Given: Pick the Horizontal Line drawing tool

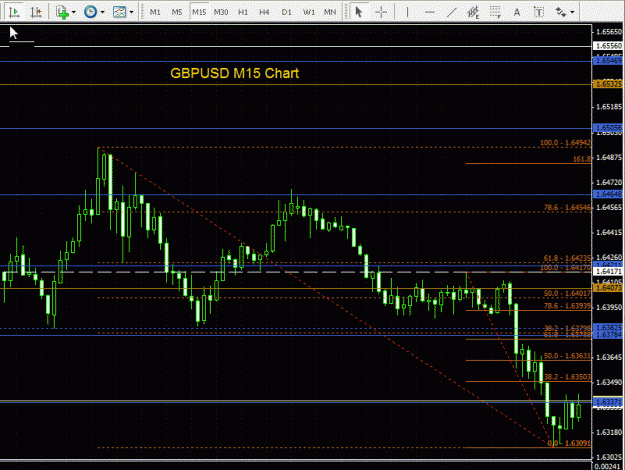Looking at the screenshot, I should pos(430,12).
